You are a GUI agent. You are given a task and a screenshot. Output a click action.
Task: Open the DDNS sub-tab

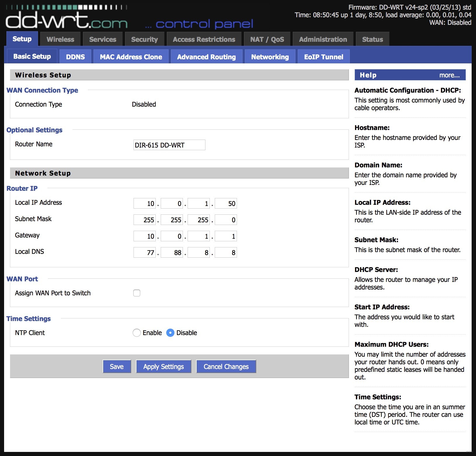click(x=75, y=57)
